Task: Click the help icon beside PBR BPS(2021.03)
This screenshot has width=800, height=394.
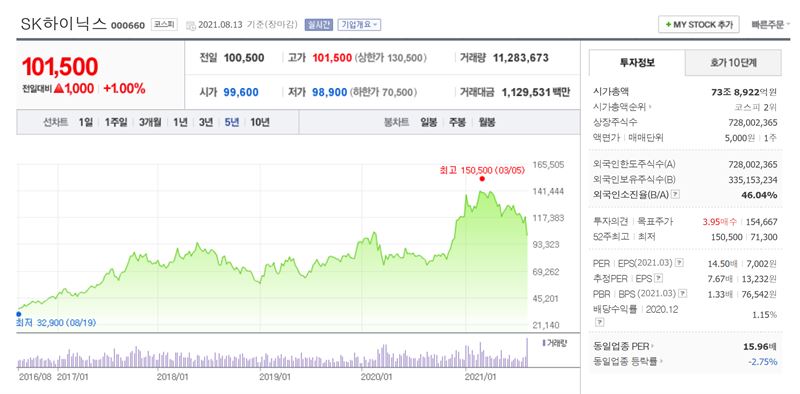Action: pyautogui.click(x=683, y=293)
